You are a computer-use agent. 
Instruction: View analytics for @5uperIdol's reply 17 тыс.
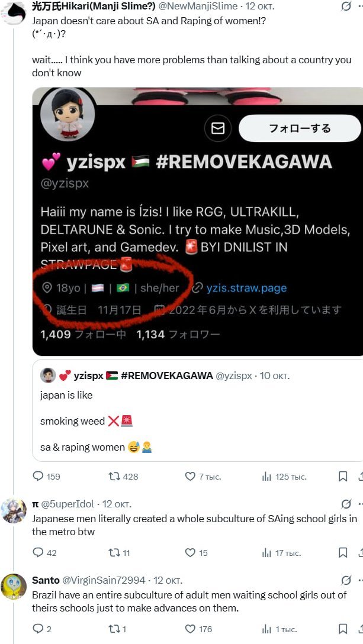(x=282, y=553)
